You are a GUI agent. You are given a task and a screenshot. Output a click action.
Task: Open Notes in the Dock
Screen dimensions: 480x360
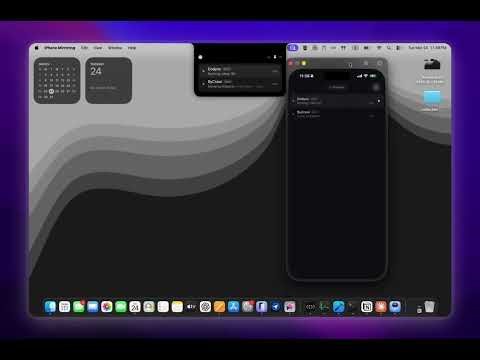[x=177, y=307]
